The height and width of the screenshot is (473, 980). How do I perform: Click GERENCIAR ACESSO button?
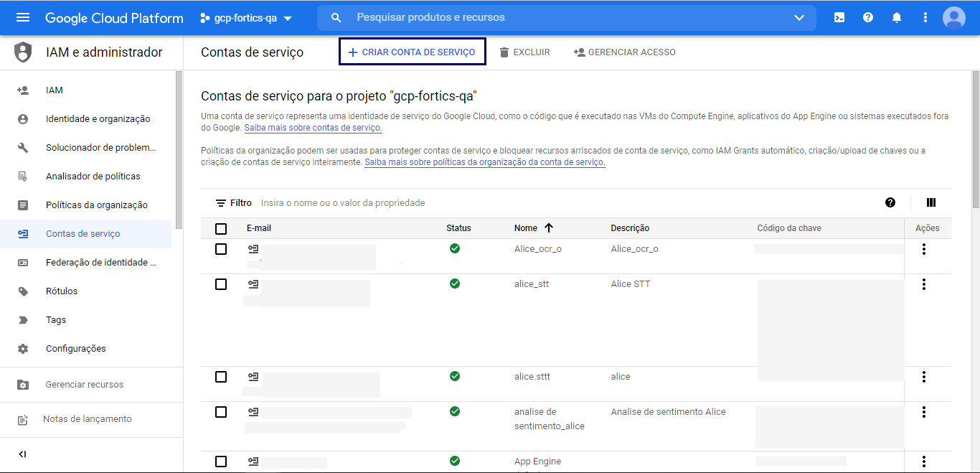pos(624,52)
